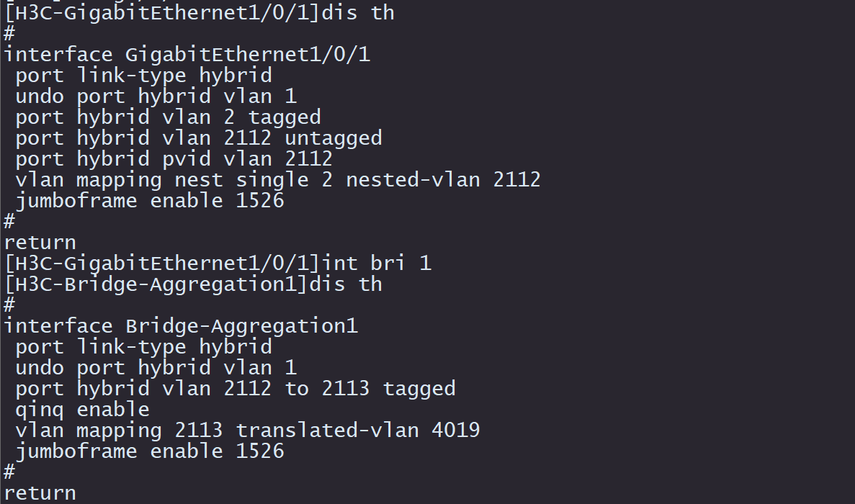Click the word "nested-vlan" in the output

point(413,180)
